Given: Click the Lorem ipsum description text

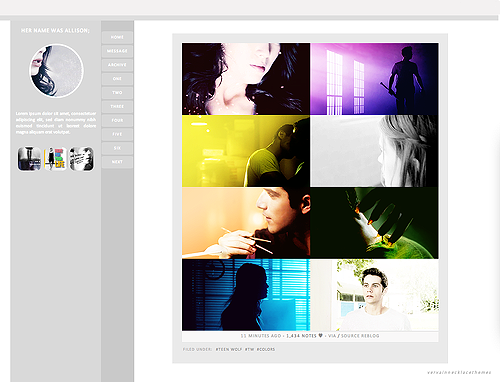Looking at the screenshot, I should (x=56, y=123).
